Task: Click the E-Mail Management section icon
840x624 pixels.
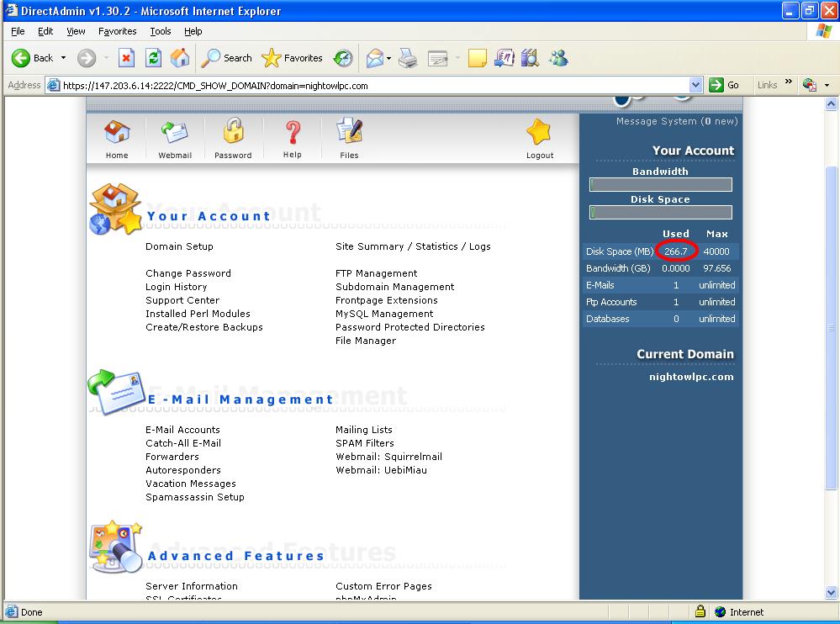Action: tap(117, 393)
